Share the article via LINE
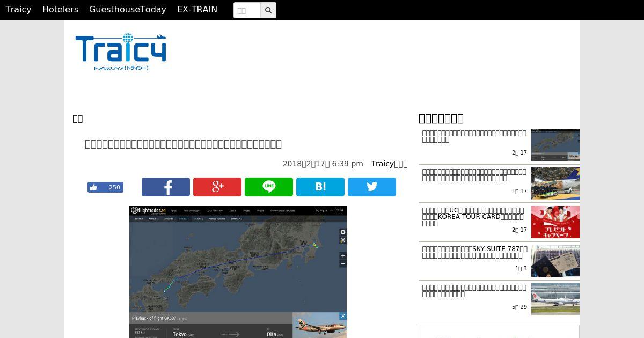 point(269,187)
